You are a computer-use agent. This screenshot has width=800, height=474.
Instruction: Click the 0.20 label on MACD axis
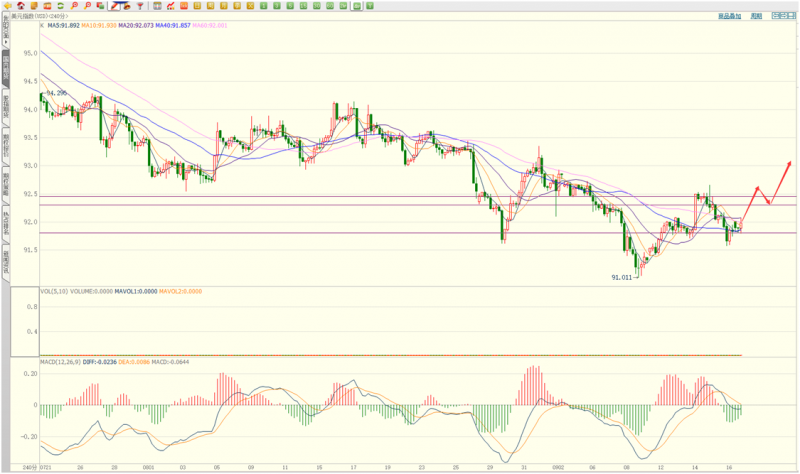coord(30,373)
